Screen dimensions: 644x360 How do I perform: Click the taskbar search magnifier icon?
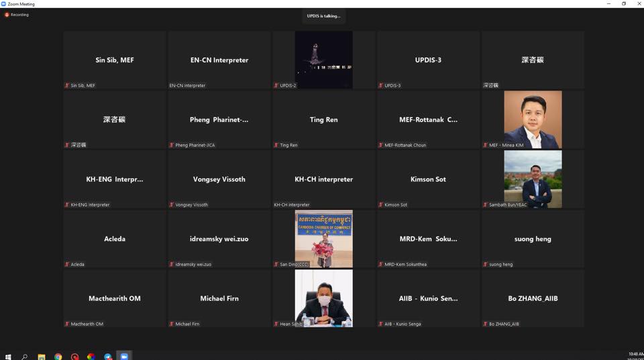25,356
